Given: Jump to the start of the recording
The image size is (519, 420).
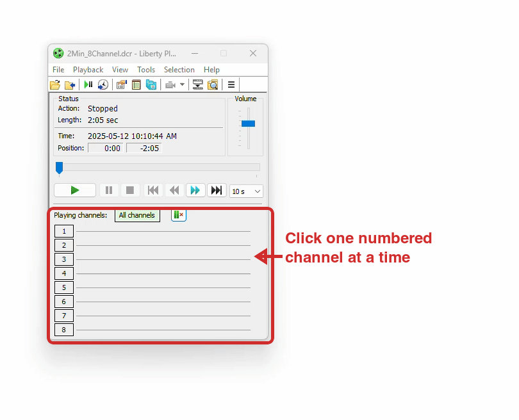Looking at the screenshot, I should click(153, 191).
